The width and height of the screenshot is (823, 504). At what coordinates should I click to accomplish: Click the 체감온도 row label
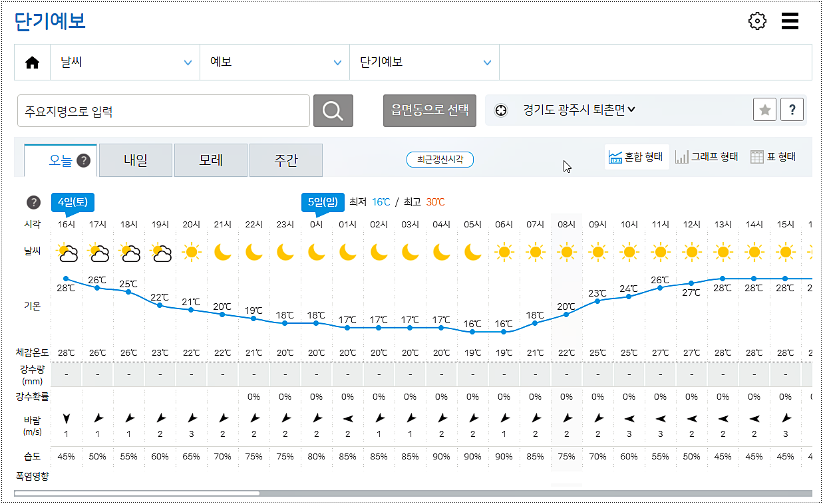pyautogui.click(x=33, y=352)
